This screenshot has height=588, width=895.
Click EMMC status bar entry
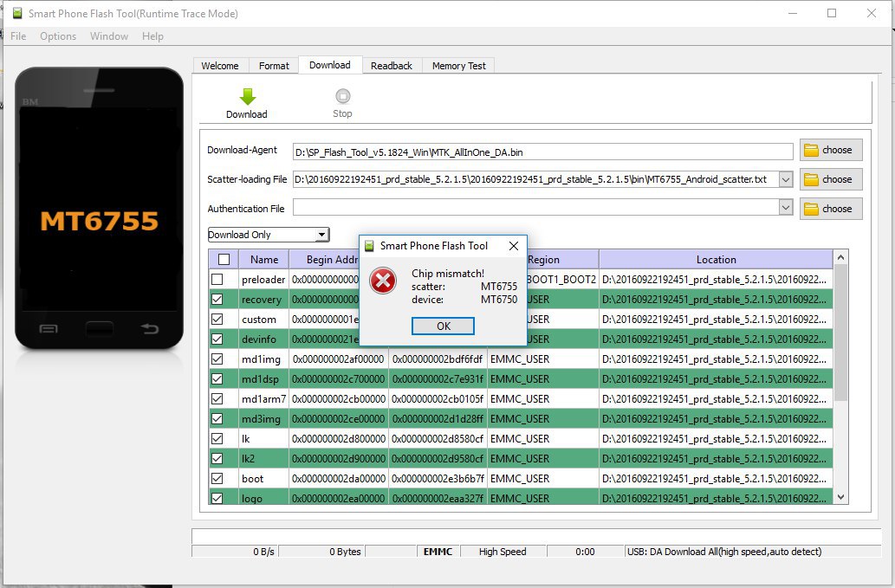[438, 552]
